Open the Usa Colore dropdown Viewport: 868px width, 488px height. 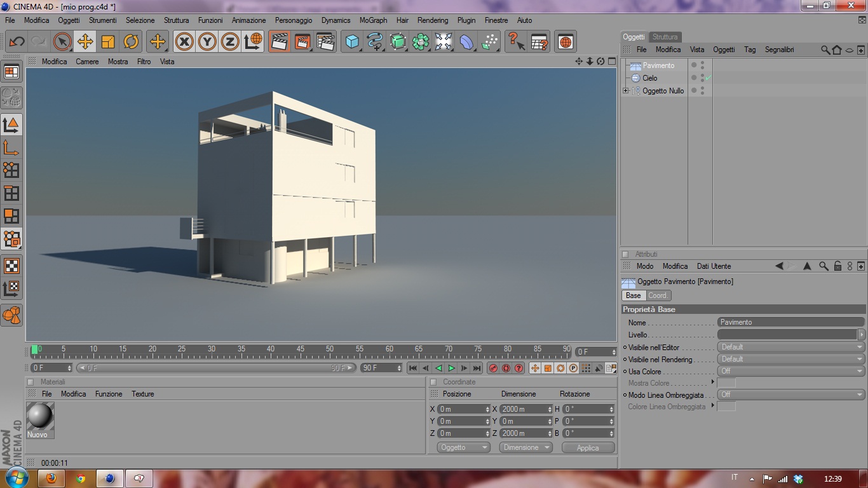point(790,371)
